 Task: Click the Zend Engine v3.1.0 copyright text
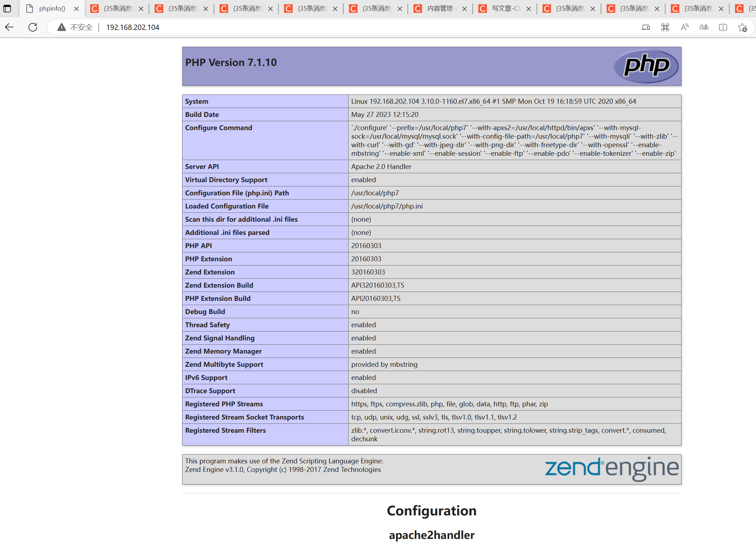click(x=283, y=469)
